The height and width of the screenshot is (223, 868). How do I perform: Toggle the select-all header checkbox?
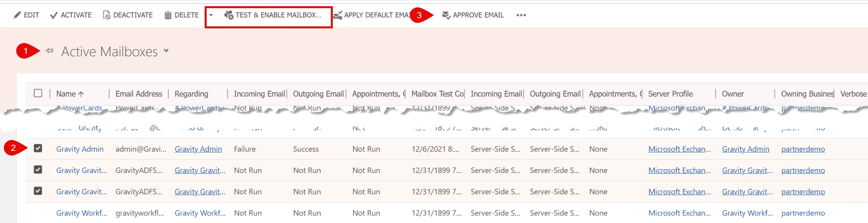point(38,93)
